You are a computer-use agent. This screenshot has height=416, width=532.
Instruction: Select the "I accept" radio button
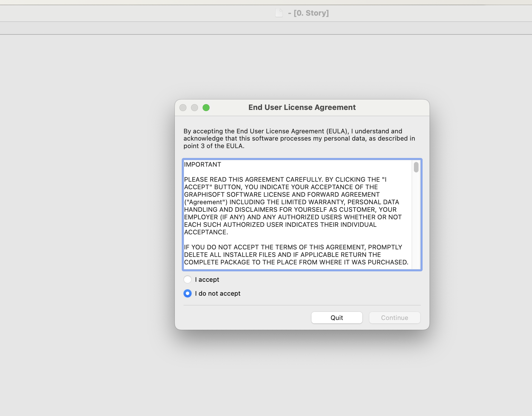pos(188,279)
